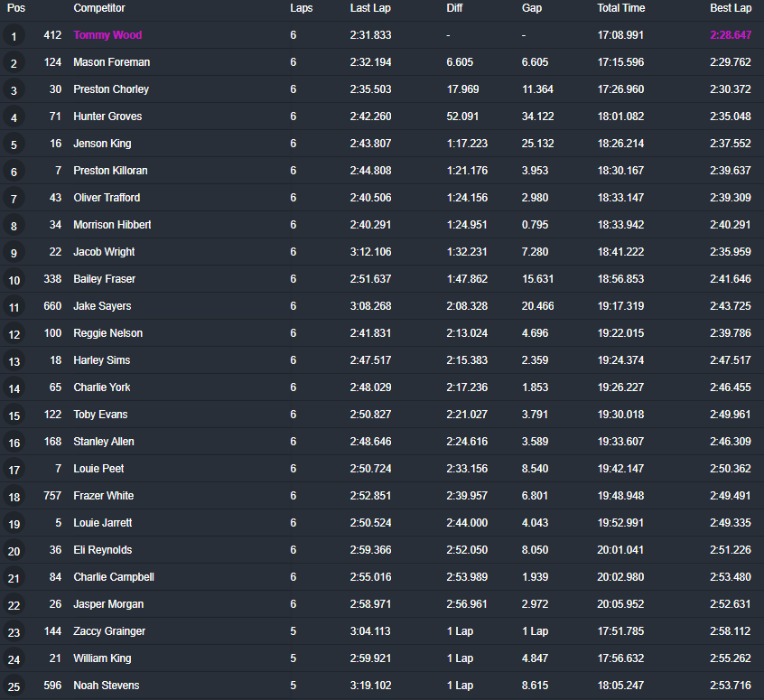Open competitor Tommy Wood
764x700 pixels.
click(x=107, y=35)
